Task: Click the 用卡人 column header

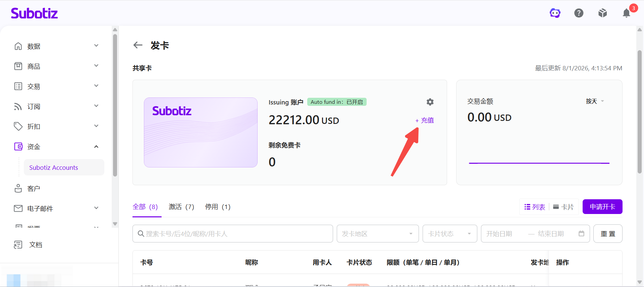Action: point(322,263)
